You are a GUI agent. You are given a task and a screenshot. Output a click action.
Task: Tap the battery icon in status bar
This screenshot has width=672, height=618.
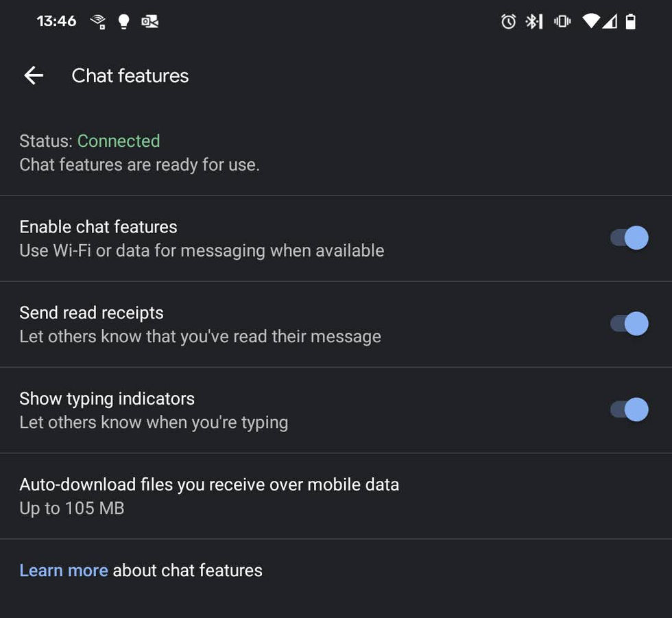630,21
